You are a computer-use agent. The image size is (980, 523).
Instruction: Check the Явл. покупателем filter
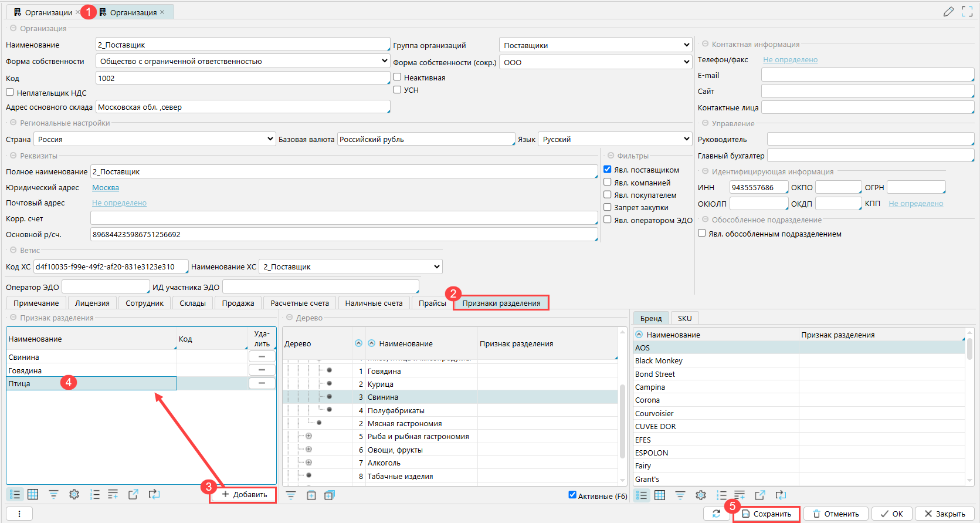point(608,195)
